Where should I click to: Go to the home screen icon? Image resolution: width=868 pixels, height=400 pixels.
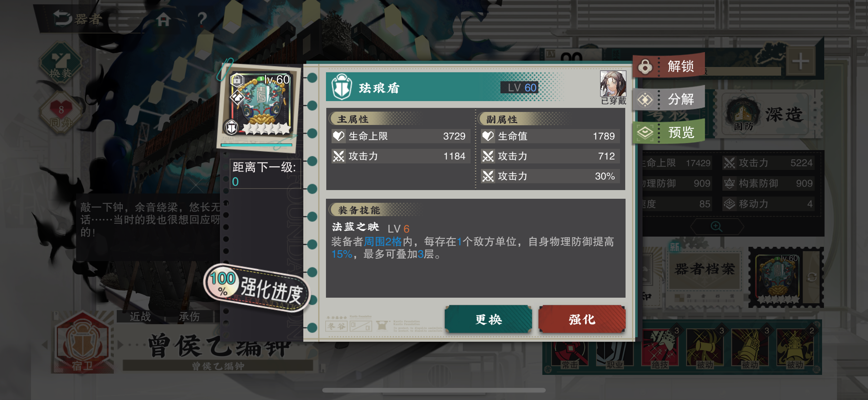[163, 19]
